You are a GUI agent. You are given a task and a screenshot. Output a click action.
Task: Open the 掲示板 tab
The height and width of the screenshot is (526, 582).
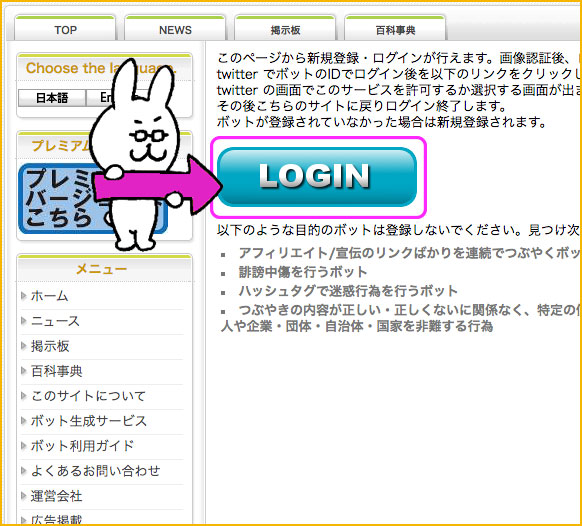pos(285,29)
